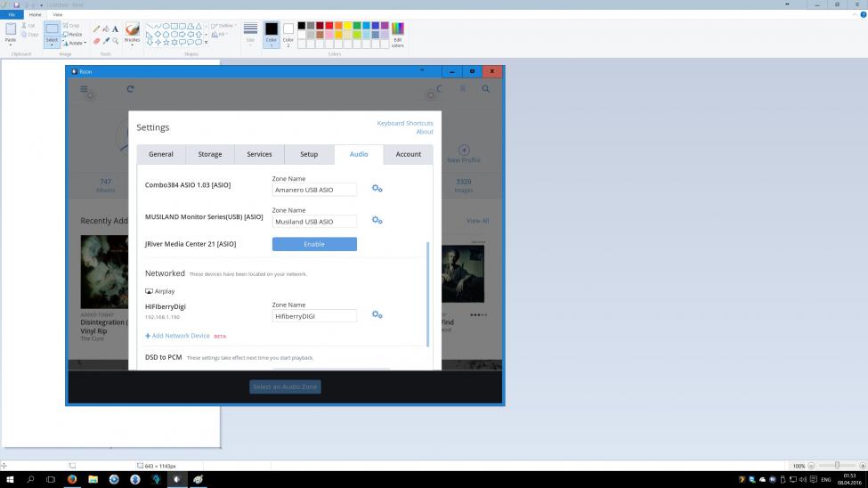The image size is (868, 488).
Task: Open the Brushes tool in Paint
Action: [x=133, y=33]
